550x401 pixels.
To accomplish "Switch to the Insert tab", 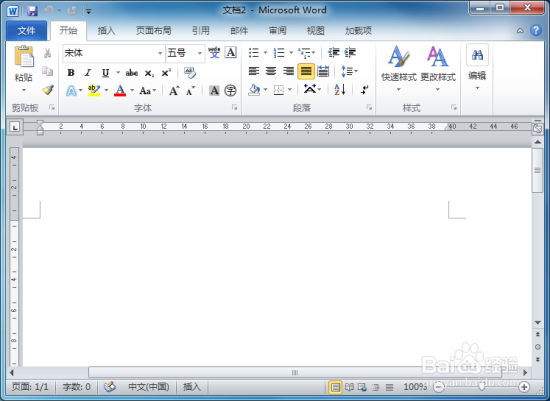I will coord(106,31).
